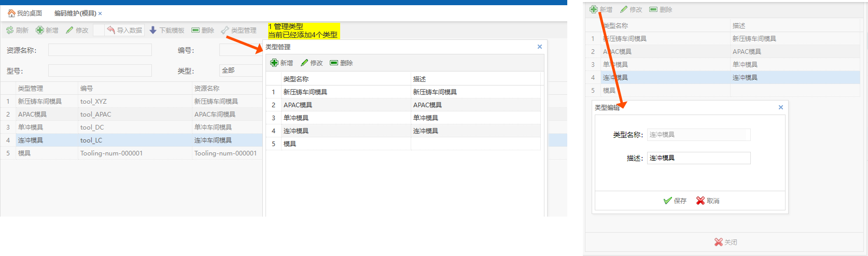The height and width of the screenshot is (256, 868).
Task: Close the 类型编辑 dialog
Action: pos(781,107)
